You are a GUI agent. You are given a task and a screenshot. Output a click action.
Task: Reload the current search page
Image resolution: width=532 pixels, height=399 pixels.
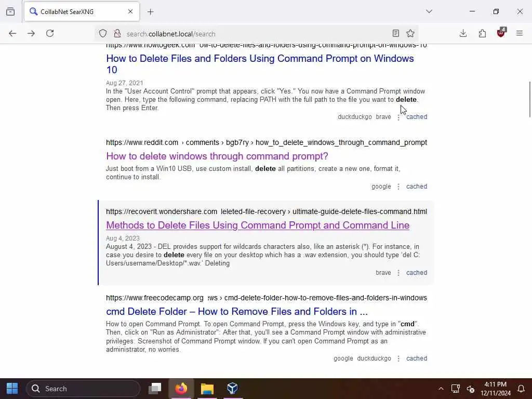tap(50, 33)
